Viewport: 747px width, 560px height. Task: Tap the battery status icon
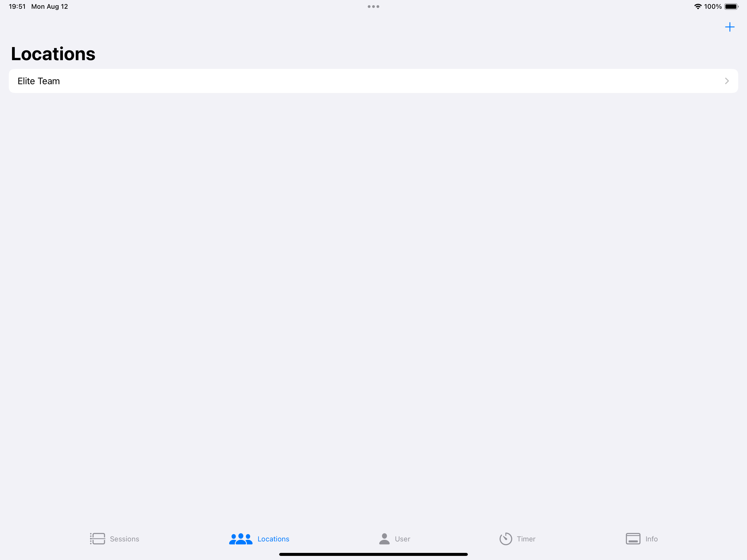(731, 6)
